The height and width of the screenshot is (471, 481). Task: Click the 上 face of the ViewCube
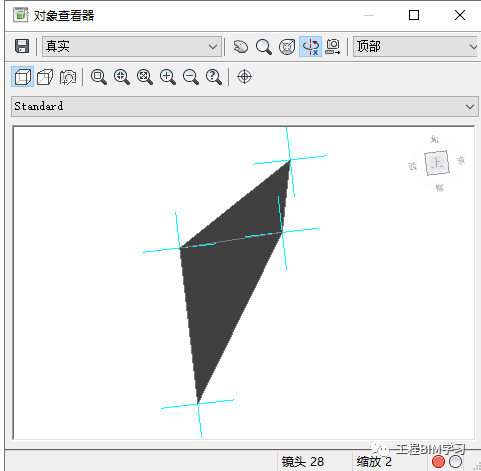click(437, 163)
